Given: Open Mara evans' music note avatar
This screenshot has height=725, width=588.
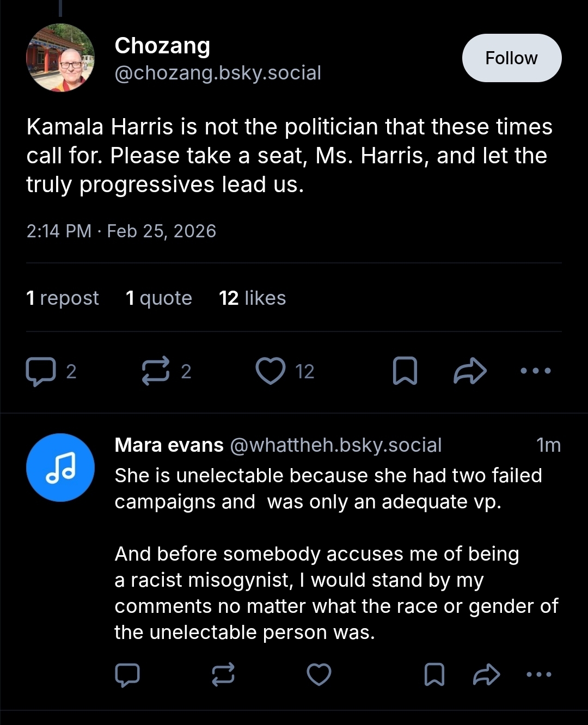Looking at the screenshot, I should tap(60, 468).
